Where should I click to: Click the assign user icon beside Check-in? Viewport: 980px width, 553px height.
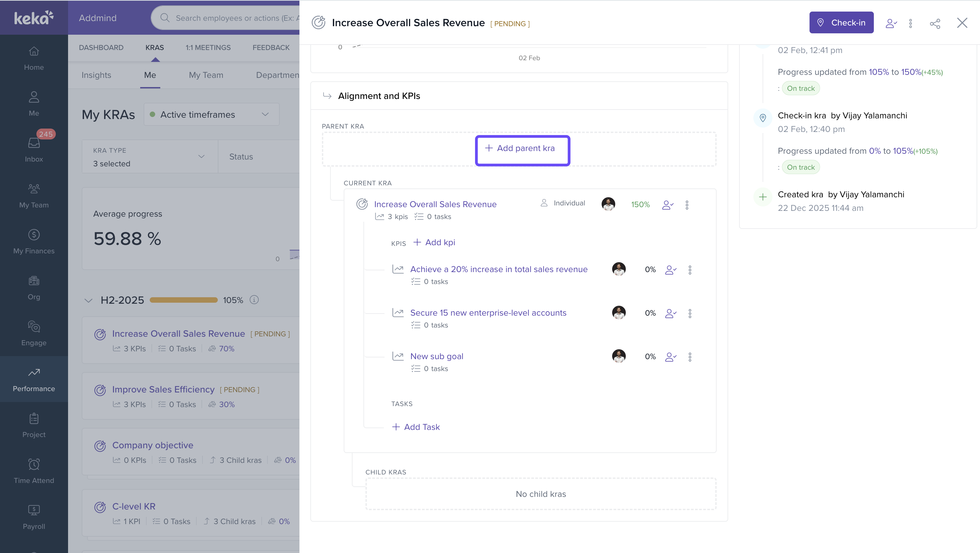[891, 23]
